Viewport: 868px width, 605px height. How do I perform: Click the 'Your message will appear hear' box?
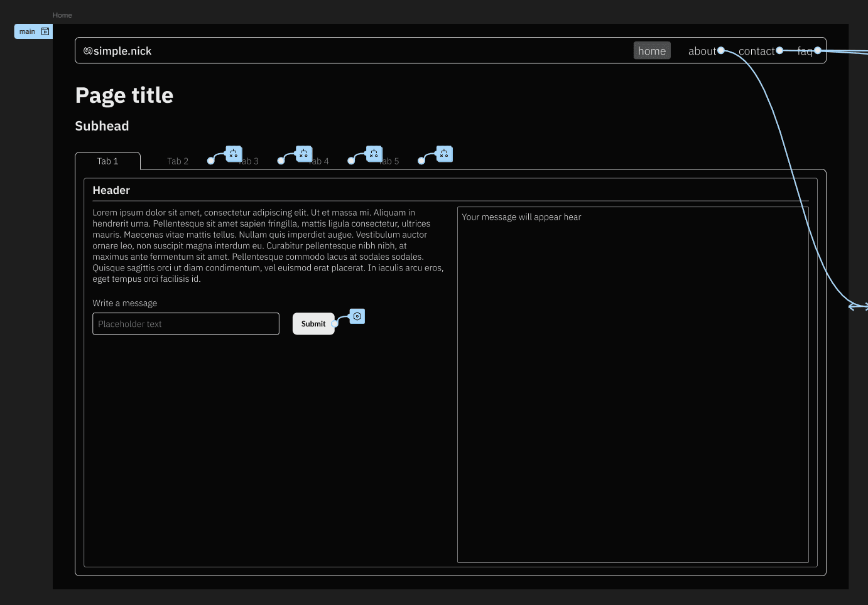click(633, 385)
